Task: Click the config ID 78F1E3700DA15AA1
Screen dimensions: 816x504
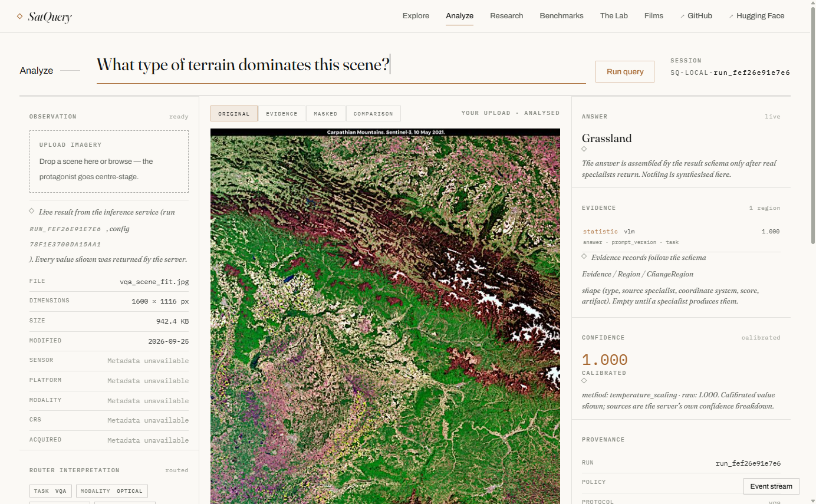Action: (65, 244)
